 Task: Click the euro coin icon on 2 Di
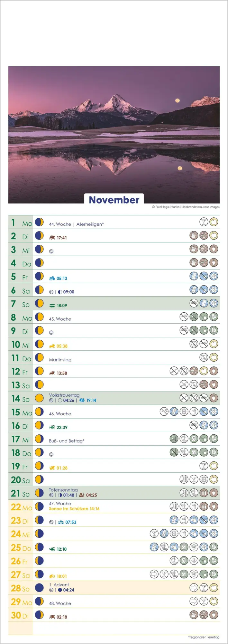[x=204, y=235]
